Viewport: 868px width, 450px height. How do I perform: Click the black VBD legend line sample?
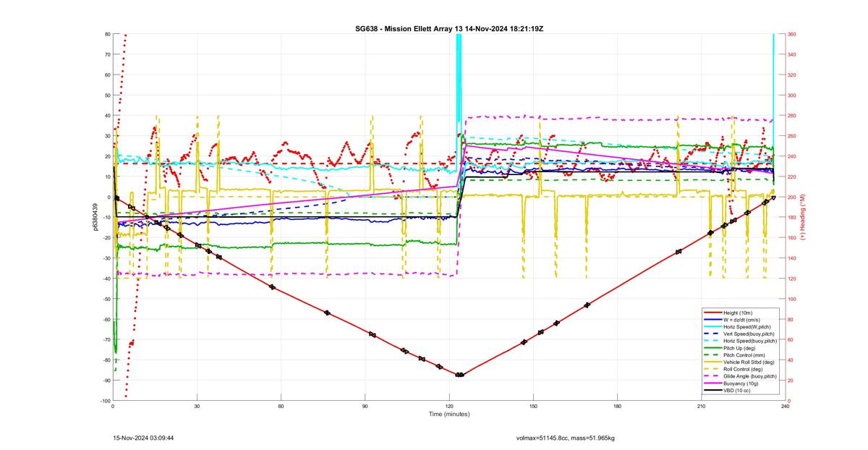713,391
